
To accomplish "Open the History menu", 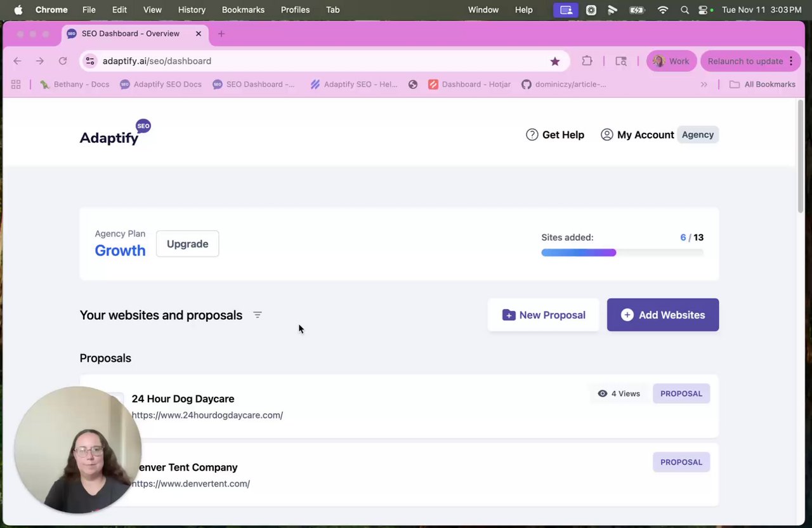I will (x=192, y=10).
